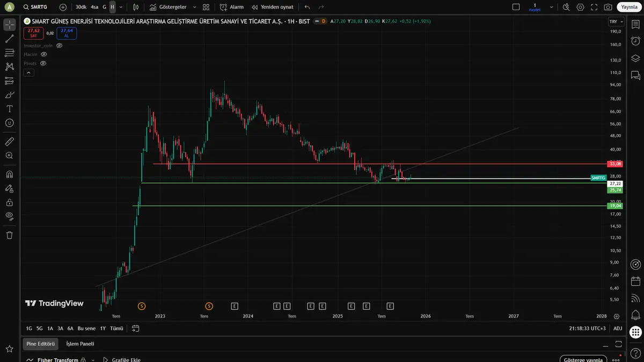The height and width of the screenshot is (362, 644).
Task: Toggle stay in drawing mode pencil-lock
Action: pos(10,188)
